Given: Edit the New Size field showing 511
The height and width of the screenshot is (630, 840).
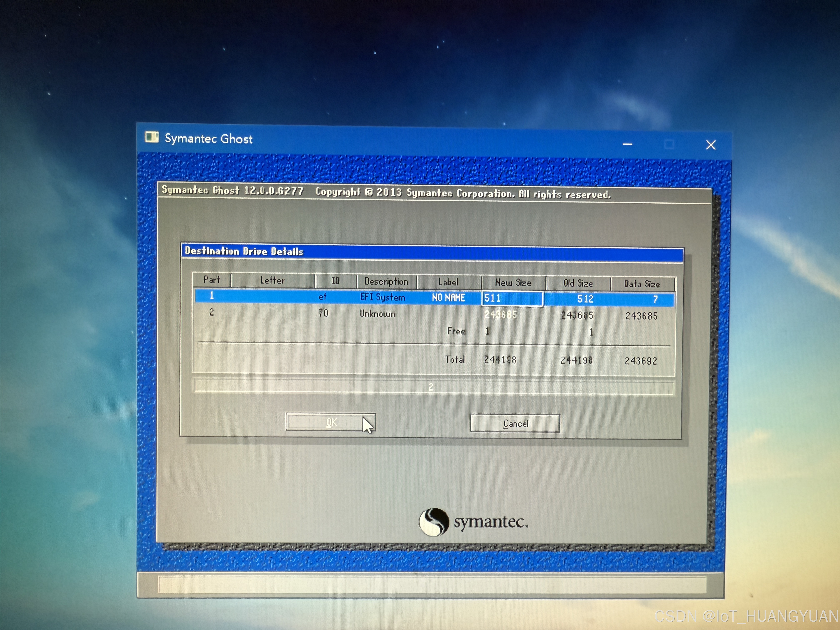Looking at the screenshot, I should point(512,298).
